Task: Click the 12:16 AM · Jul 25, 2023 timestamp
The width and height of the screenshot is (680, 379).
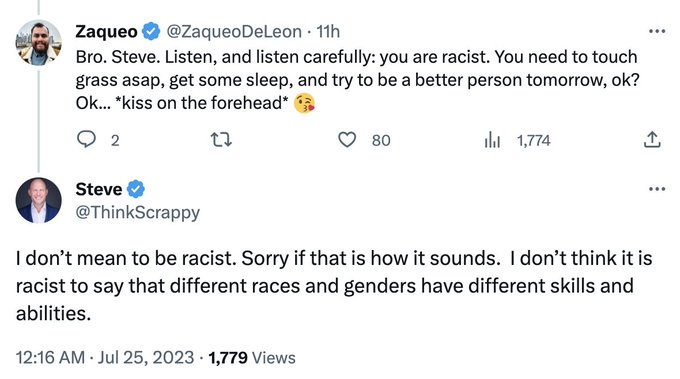Action: click(x=105, y=358)
